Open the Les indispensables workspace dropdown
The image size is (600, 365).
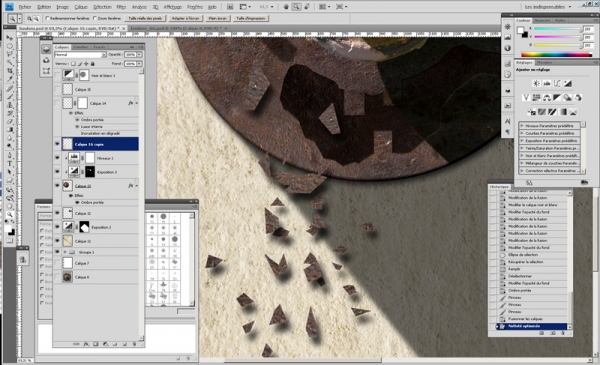pos(548,7)
